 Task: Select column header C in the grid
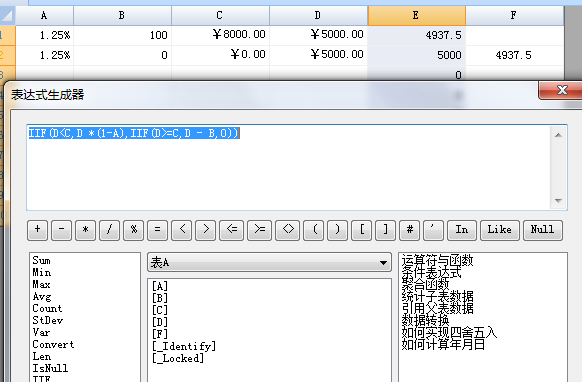(220, 16)
